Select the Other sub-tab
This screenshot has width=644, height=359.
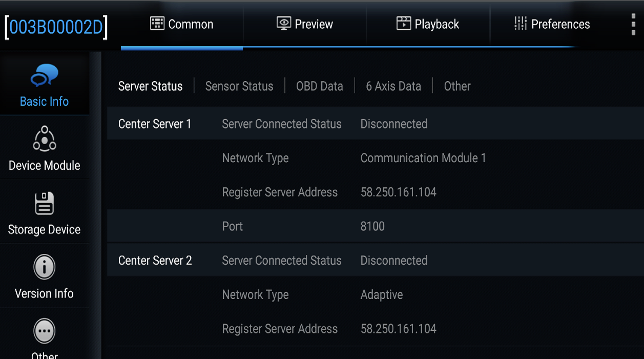[457, 86]
